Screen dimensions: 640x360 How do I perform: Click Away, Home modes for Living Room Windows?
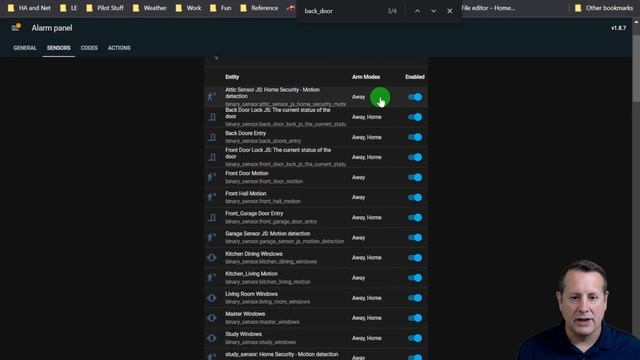pyautogui.click(x=367, y=298)
